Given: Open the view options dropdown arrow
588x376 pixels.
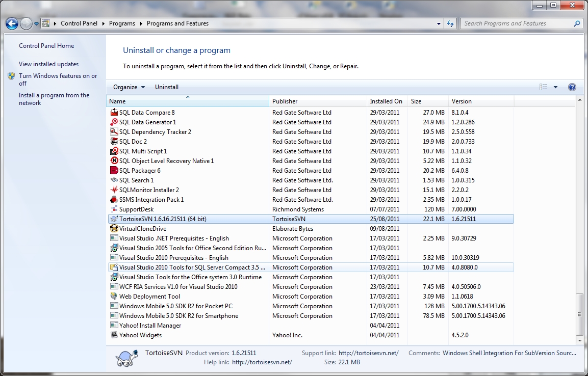Looking at the screenshot, I should pos(555,87).
